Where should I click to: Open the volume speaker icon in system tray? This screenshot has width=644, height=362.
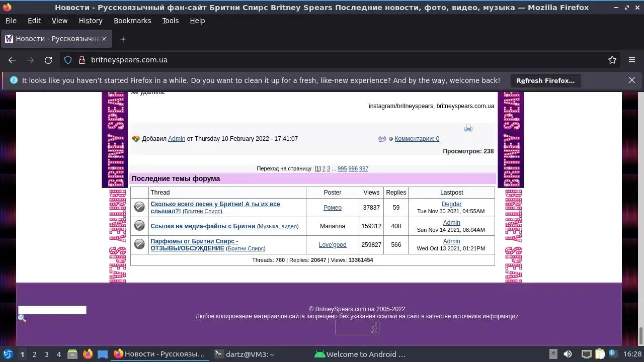tap(568, 354)
